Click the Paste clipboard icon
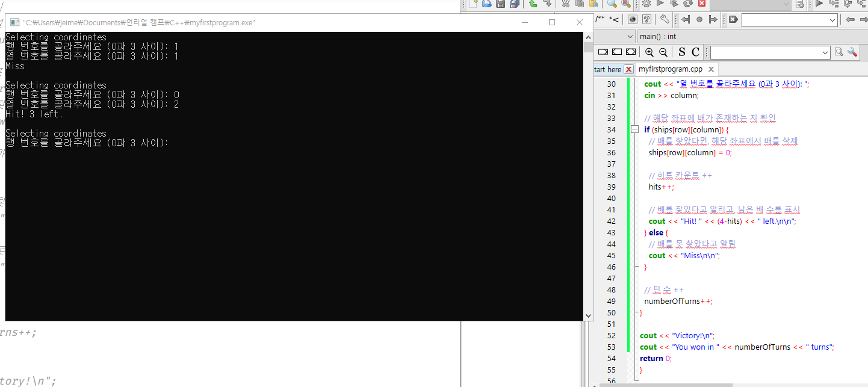The height and width of the screenshot is (387, 868). tap(593, 4)
